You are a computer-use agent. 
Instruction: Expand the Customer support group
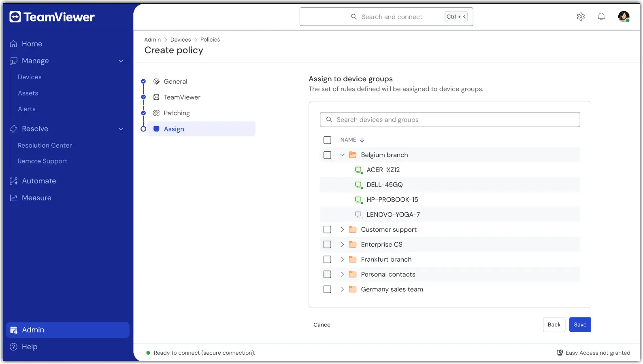342,229
